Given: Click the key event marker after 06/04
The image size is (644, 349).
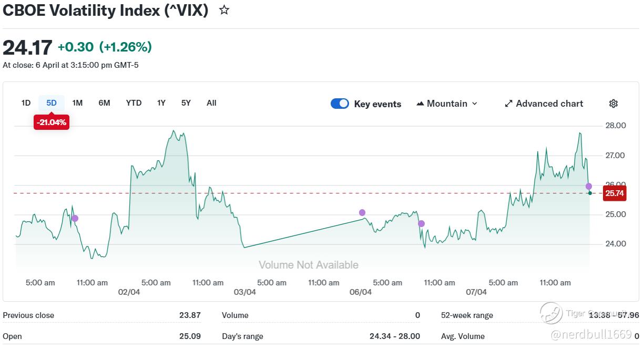Looking at the screenshot, I should tap(421, 223).
